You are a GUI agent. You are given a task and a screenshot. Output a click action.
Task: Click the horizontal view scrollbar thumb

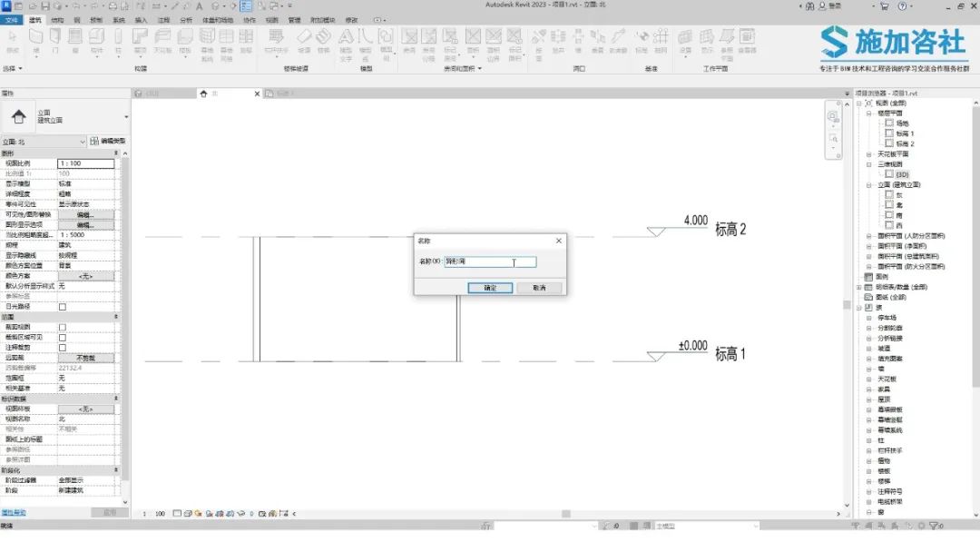(x=566, y=514)
